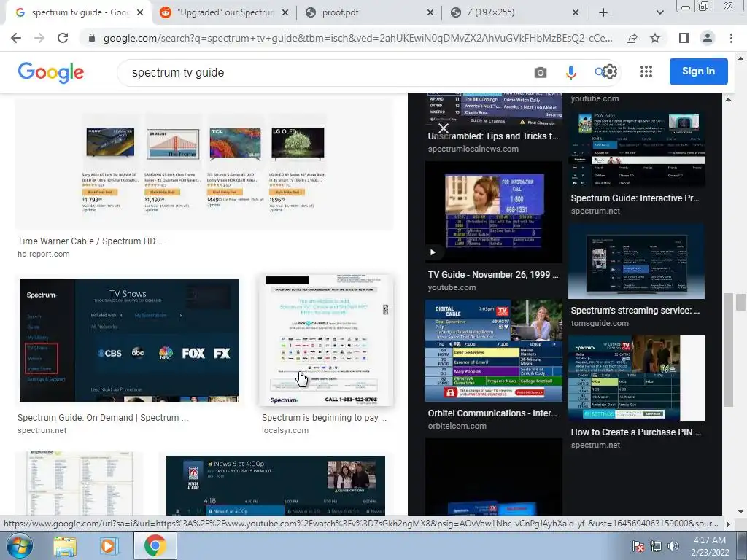Click the preview panel scroll up arrow

pos(728,99)
